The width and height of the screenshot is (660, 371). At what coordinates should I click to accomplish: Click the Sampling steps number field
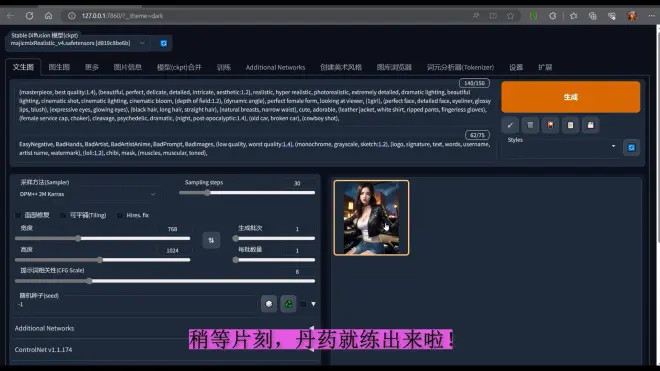tap(298, 183)
